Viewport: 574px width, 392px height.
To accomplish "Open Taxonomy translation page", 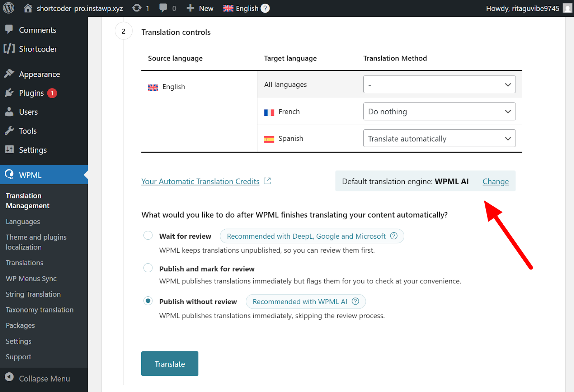I will (x=40, y=310).
